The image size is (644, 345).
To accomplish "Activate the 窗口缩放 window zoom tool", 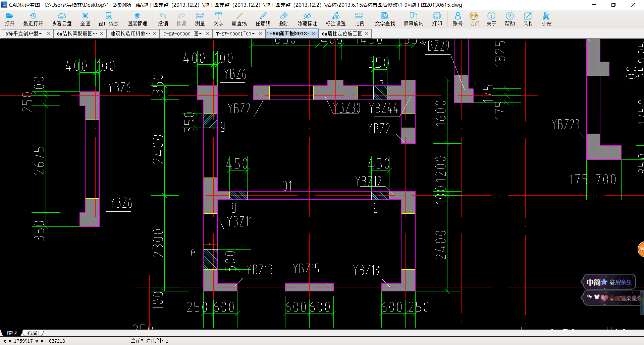I will tap(109, 19).
